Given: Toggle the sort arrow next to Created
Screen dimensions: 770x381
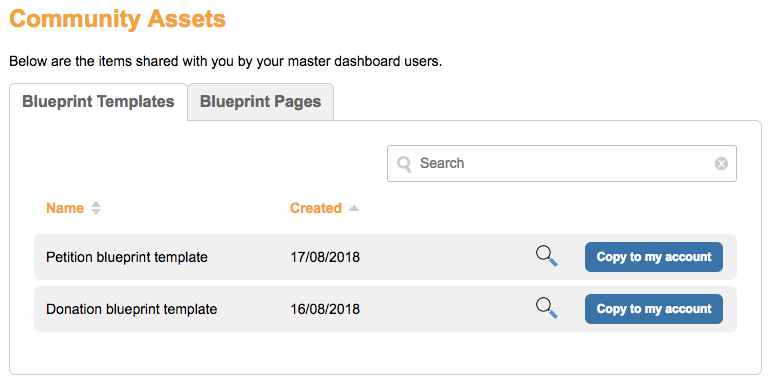Looking at the screenshot, I should tap(354, 209).
